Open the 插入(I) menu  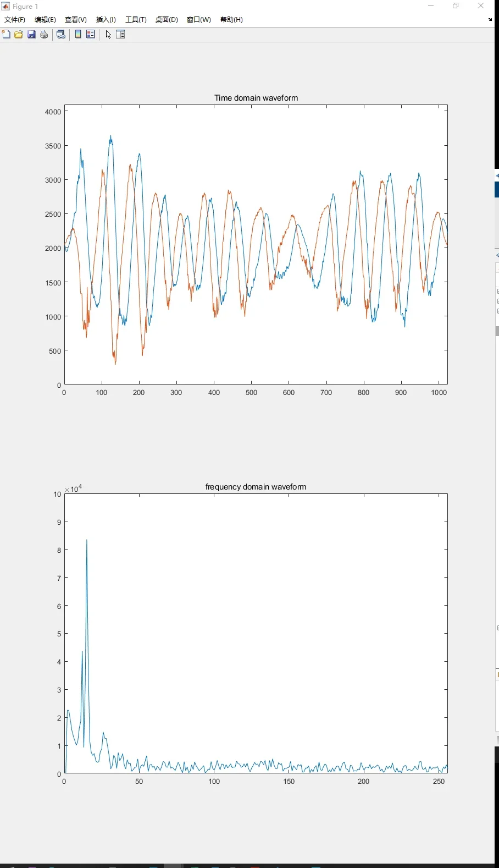(x=106, y=20)
